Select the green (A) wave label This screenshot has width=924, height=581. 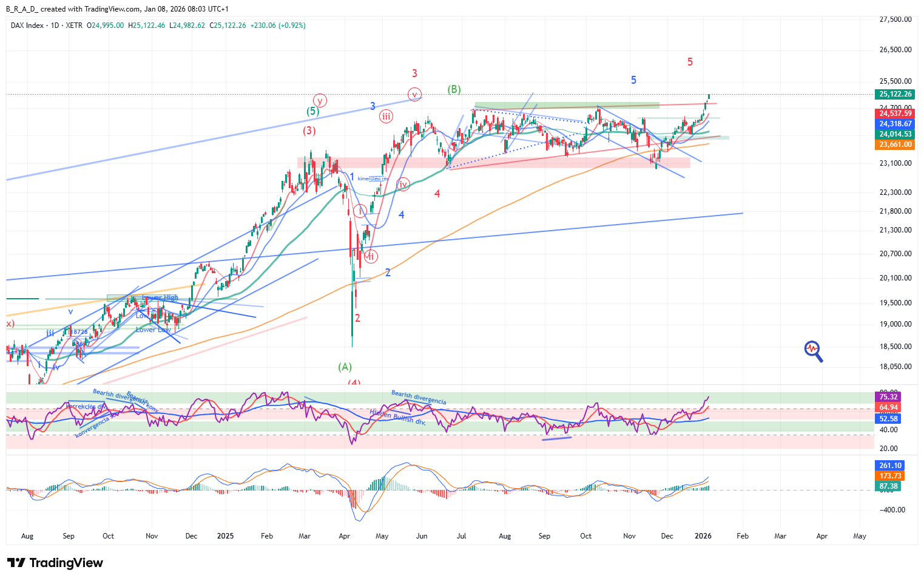[345, 367]
